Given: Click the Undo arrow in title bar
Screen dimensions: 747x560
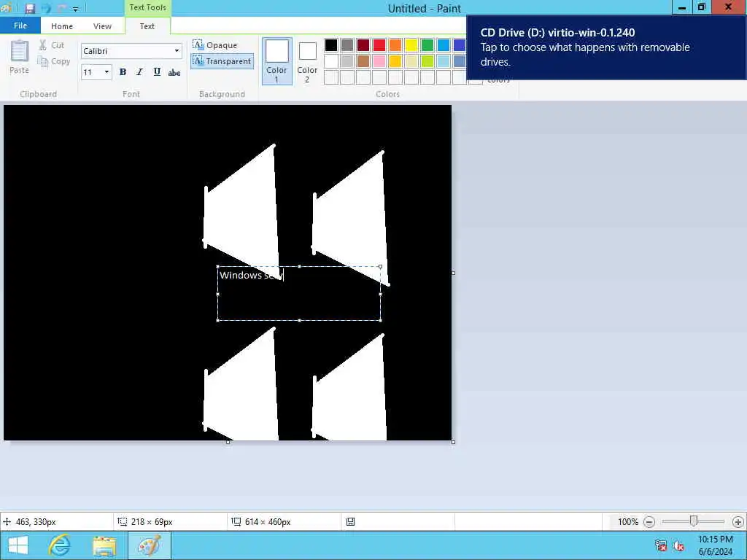Looking at the screenshot, I should (46, 9).
